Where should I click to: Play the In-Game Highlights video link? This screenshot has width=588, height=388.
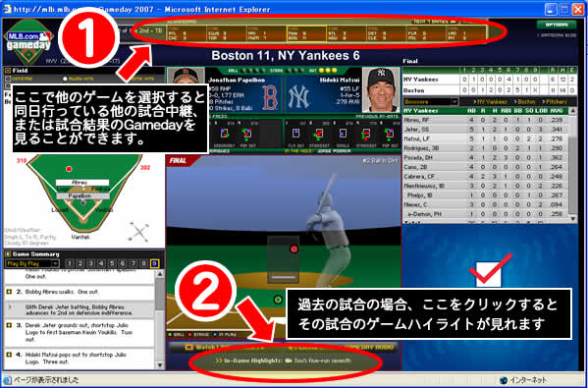click(x=283, y=360)
